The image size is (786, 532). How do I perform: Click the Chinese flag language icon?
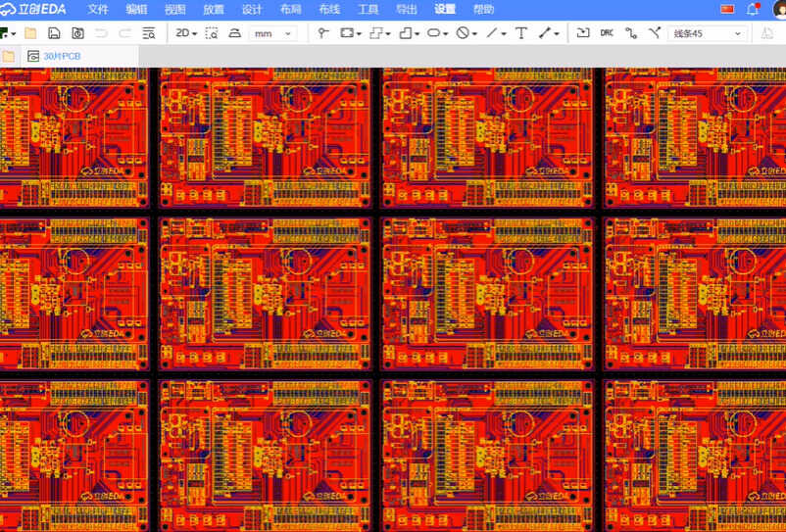click(727, 9)
